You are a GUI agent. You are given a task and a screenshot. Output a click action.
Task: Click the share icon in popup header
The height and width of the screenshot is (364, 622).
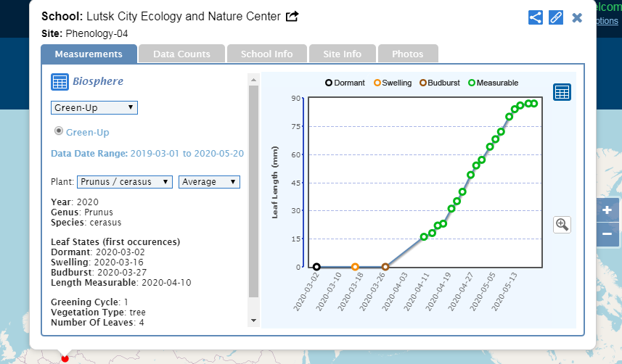pos(536,17)
